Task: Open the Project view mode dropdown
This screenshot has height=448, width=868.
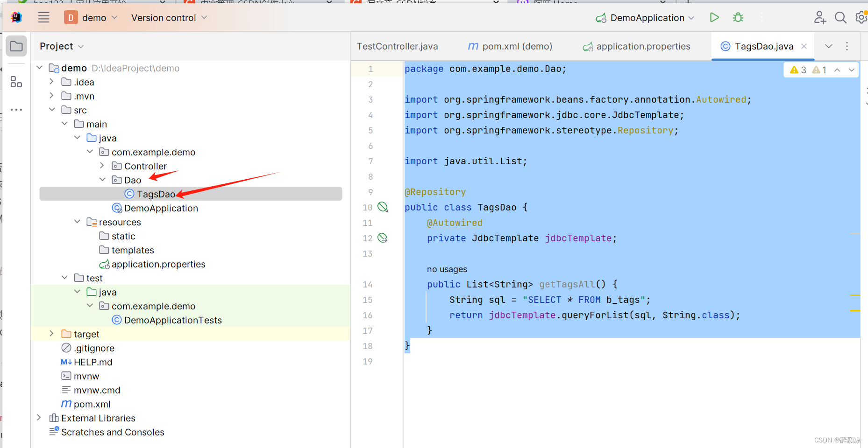Action: pyautogui.click(x=62, y=46)
